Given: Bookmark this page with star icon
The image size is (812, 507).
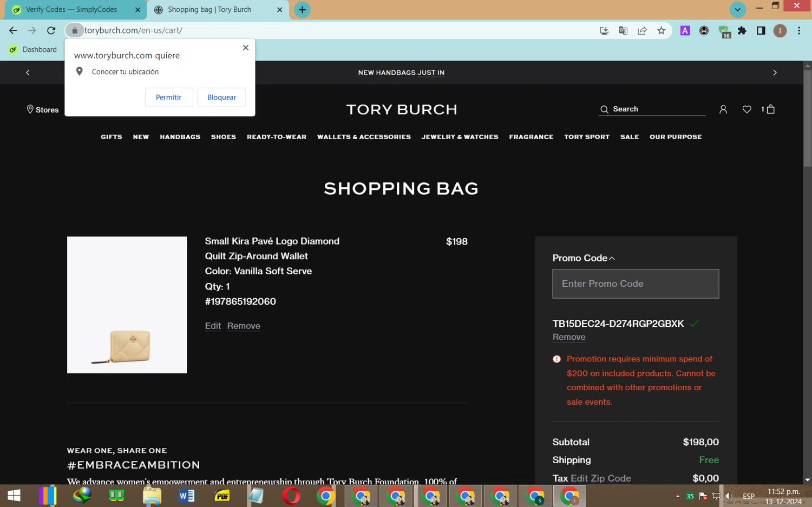Looking at the screenshot, I should click(661, 30).
